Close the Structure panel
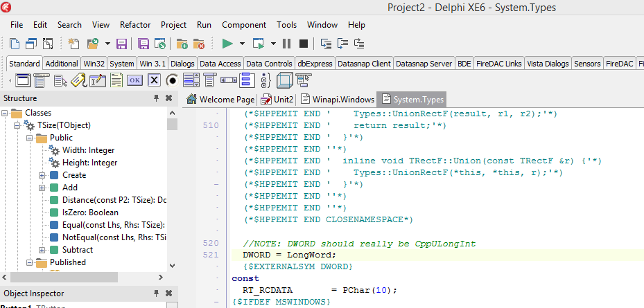Image resolution: width=644 pixels, height=308 pixels. tap(168, 98)
